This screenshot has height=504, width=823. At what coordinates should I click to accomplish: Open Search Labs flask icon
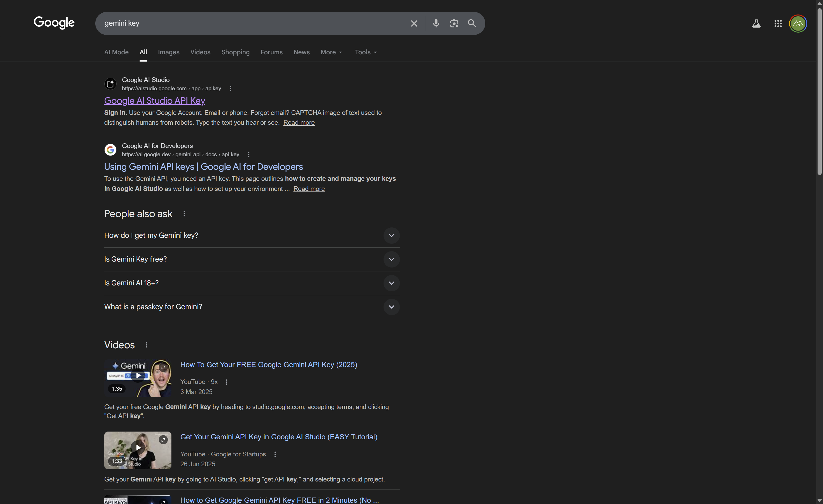[756, 23]
